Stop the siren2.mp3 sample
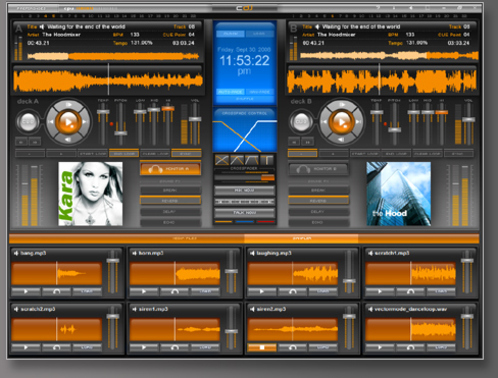The image size is (498, 378). point(262,348)
